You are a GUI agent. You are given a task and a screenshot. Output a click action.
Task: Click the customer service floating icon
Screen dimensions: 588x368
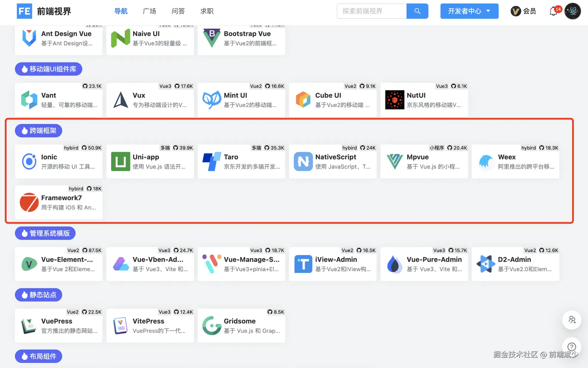pyautogui.click(x=571, y=320)
